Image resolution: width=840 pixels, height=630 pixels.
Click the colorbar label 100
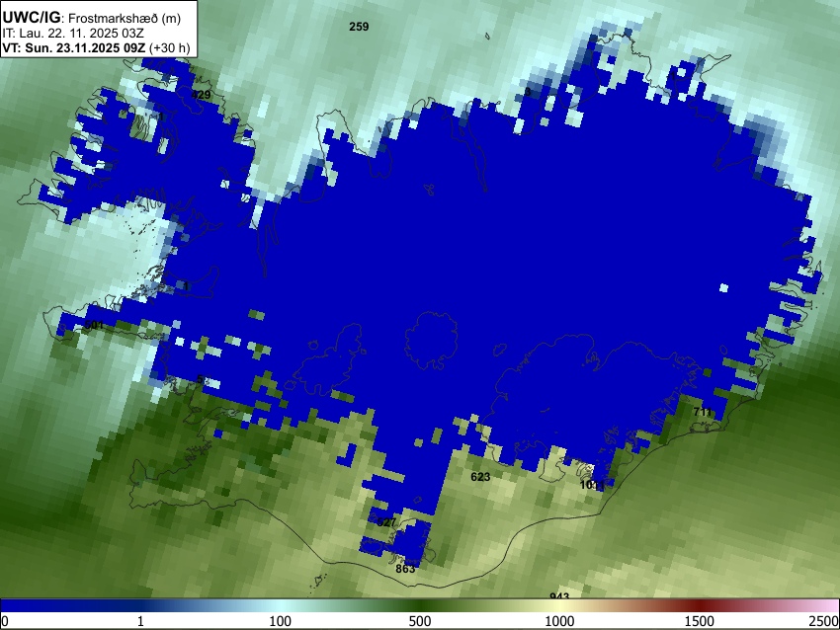pyautogui.click(x=280, y=621)
